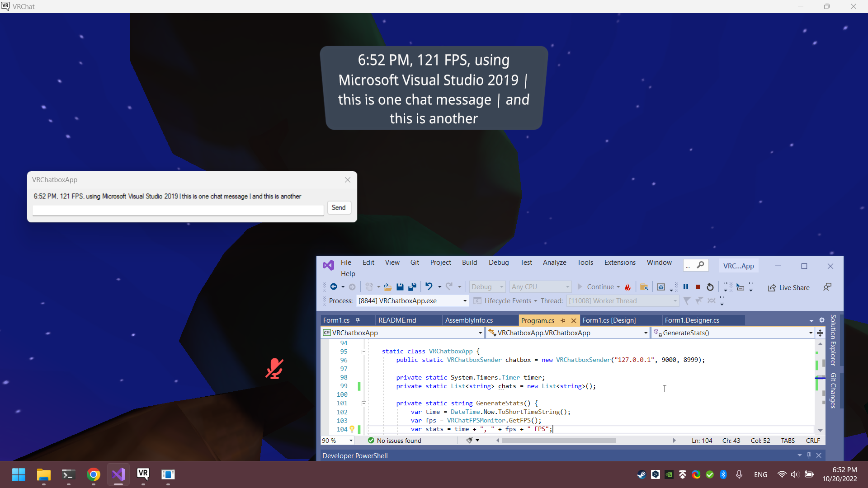Image resolution: width=868 pixels, height=488 pixels.
Task: Click the Save file icon in Visual Studio toolbar
Action: 400,287
